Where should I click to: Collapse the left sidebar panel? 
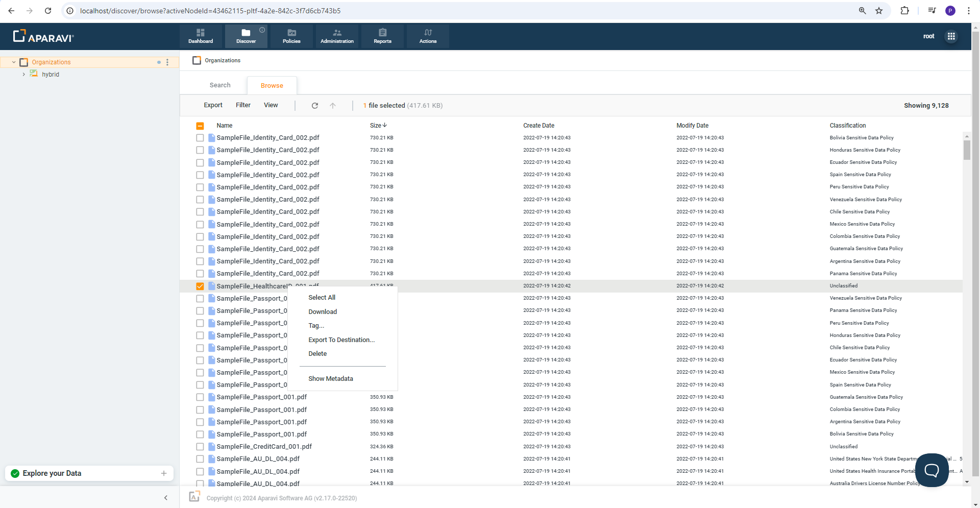(166, 498)
